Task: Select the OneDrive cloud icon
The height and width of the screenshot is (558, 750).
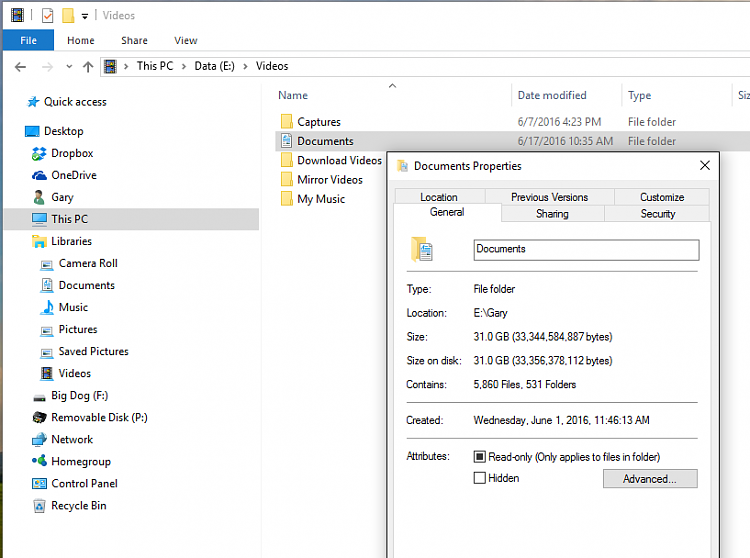Action: click(x=39, y=176)
